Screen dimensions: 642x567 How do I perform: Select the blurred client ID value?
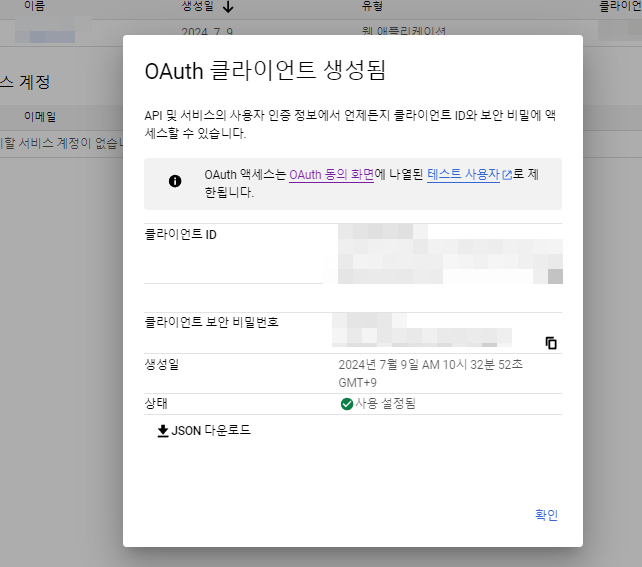pos(450,254)
